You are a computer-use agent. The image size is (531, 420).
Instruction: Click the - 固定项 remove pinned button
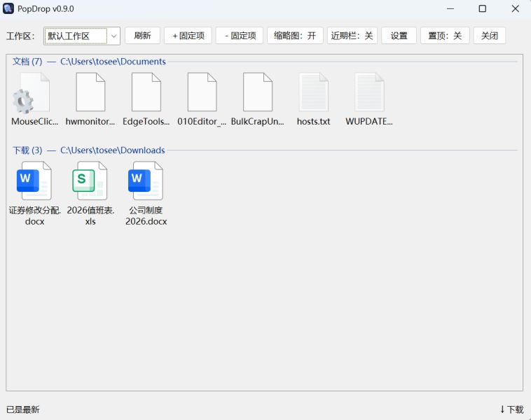(240, 36)
